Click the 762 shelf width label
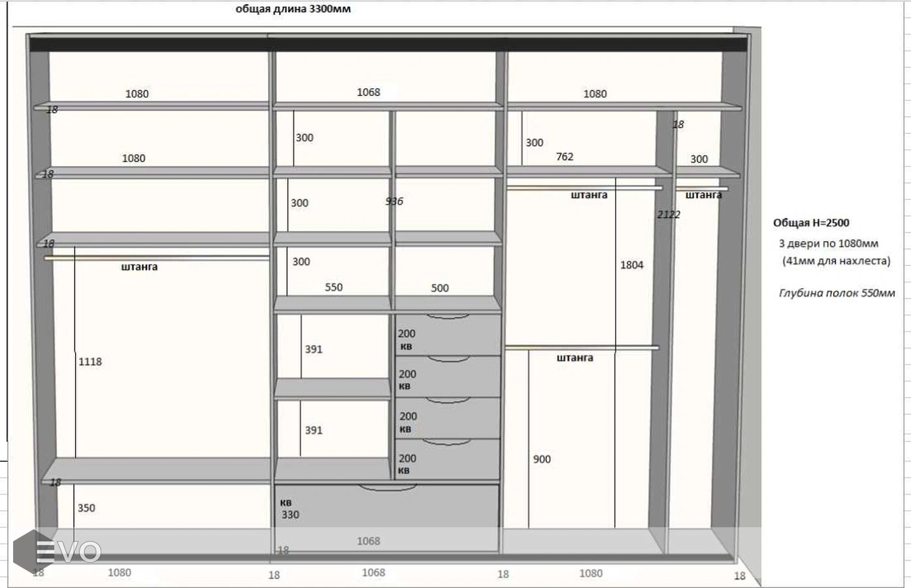Screen dimensions: 911x588 pyautogui.click(x=565, y=157)
